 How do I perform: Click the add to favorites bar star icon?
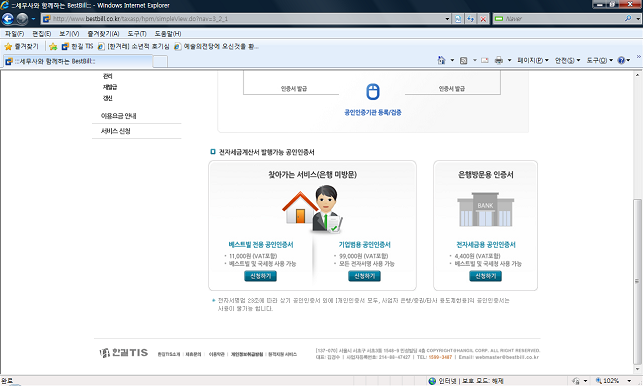[53, 47]
